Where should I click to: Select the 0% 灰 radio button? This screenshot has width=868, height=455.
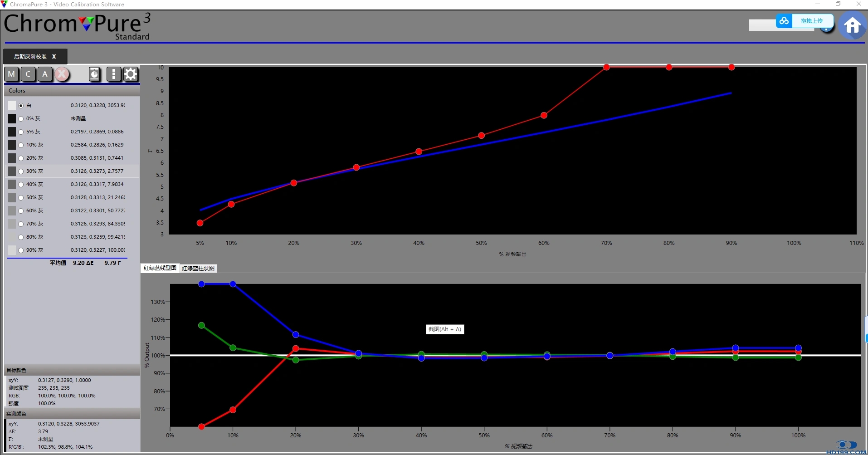tap(21, 119)
